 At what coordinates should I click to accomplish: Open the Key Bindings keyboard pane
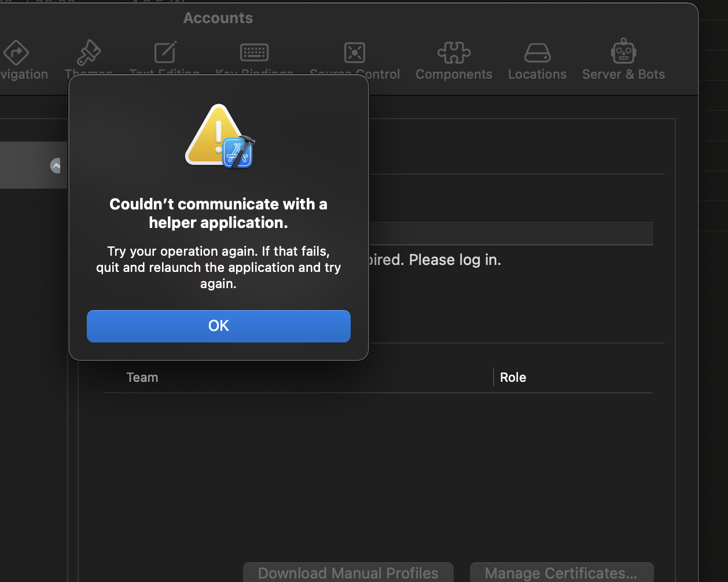(254, 54)
